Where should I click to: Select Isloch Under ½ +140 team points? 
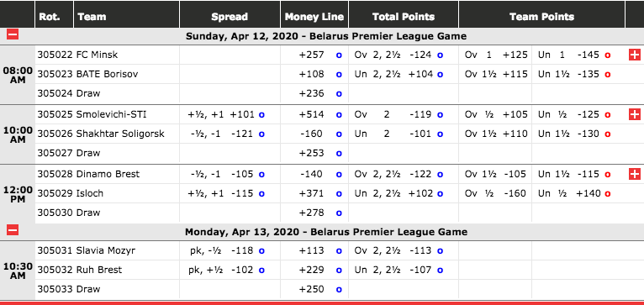(608, 194)
